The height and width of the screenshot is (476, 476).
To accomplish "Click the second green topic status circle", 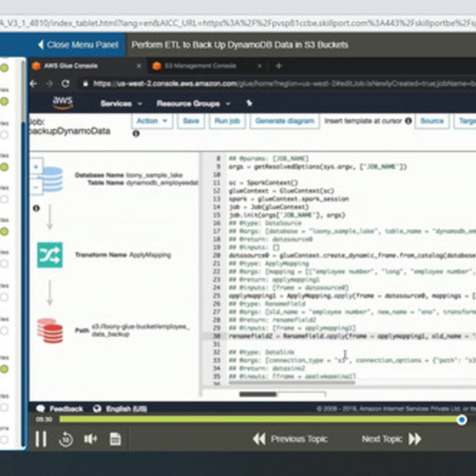I will point(4,101).
